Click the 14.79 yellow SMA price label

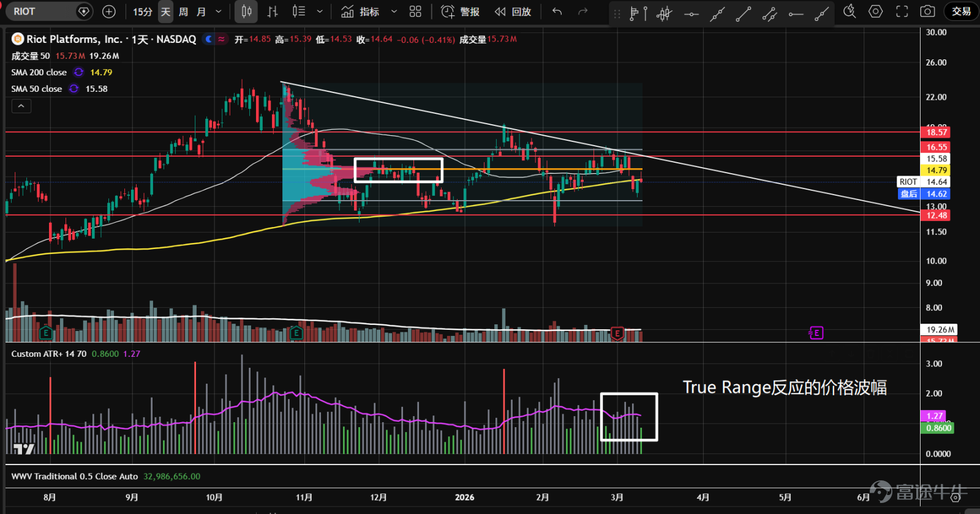(x=936, y=170)
